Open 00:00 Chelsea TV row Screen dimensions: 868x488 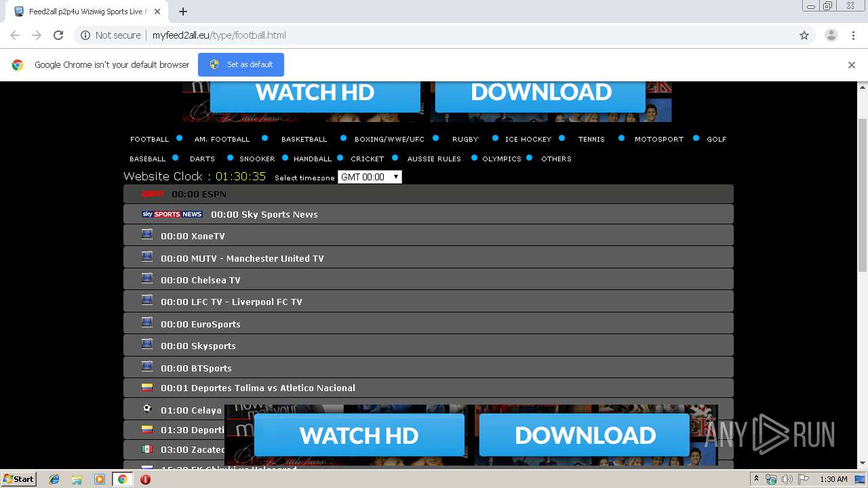click(x=429, y=279)
